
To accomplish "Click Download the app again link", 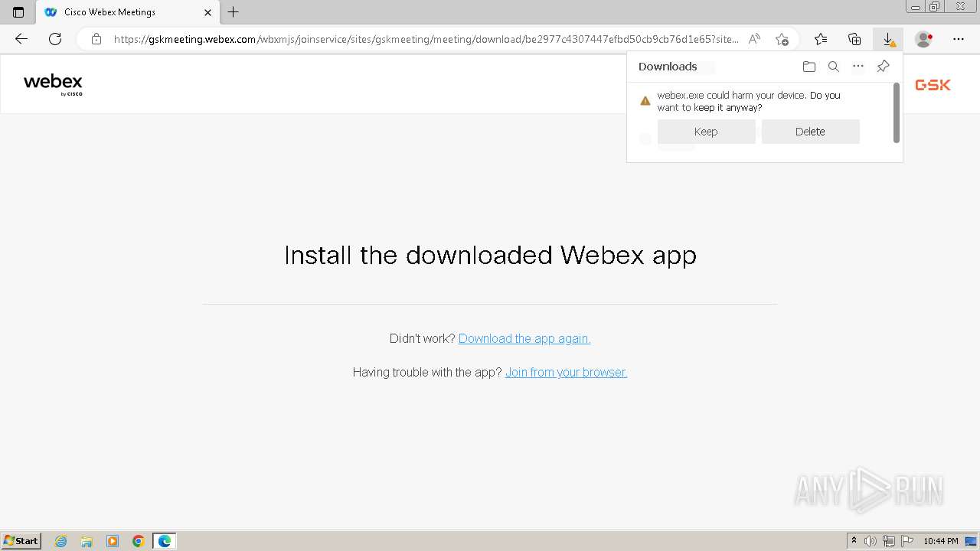I will pyautogui.click(x=524, y=338).
